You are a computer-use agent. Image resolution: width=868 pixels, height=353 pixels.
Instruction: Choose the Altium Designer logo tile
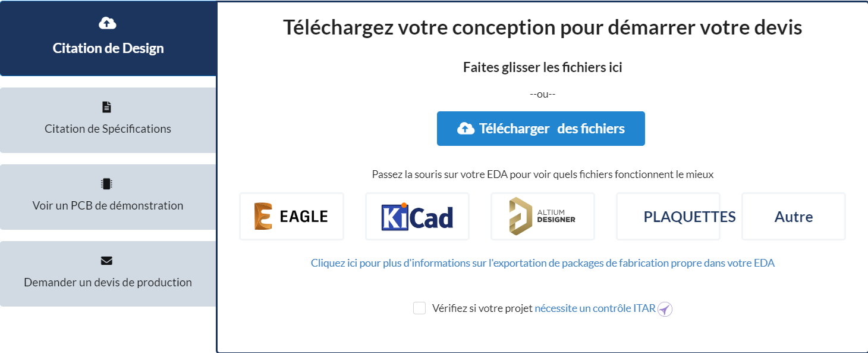click(543, 217)
